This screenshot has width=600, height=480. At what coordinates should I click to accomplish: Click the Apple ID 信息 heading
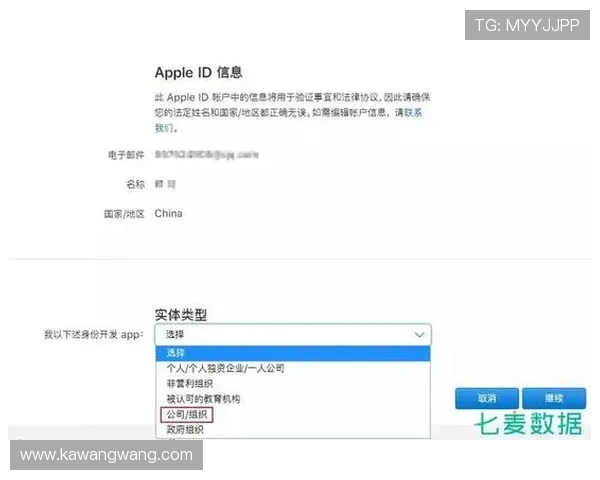coord(198,72)
